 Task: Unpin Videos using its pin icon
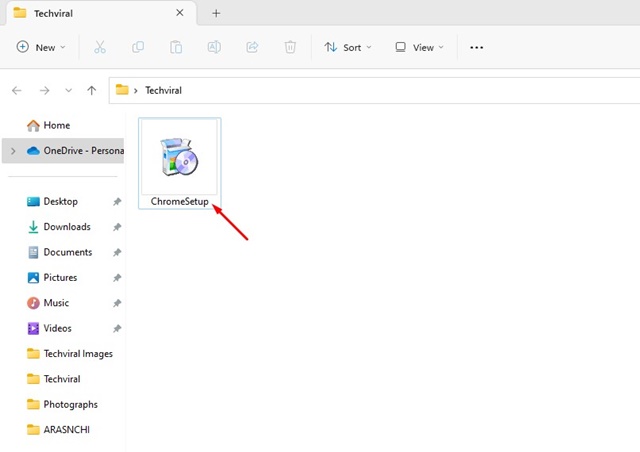[117, 328]
